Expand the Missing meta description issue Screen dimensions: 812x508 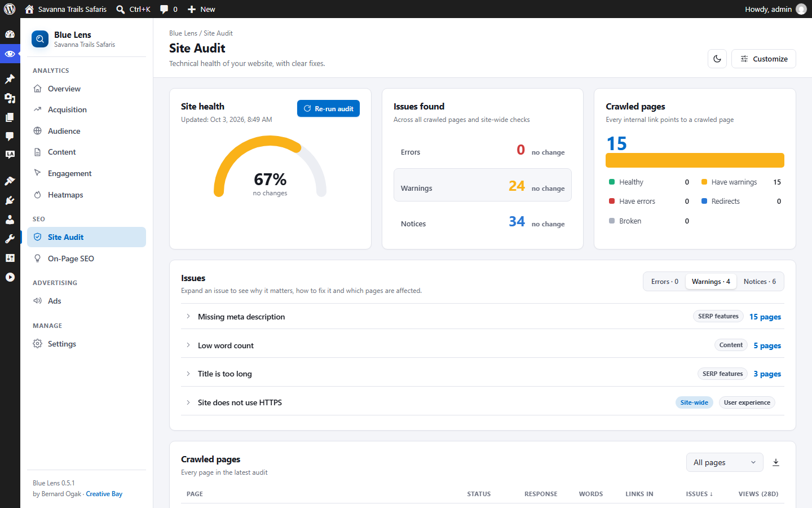pos(483,317)
